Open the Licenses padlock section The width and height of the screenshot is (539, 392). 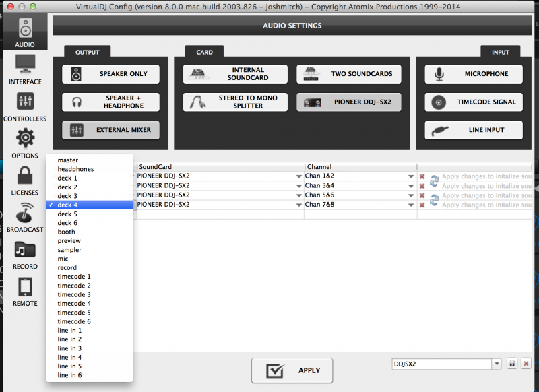click(25, 181)
